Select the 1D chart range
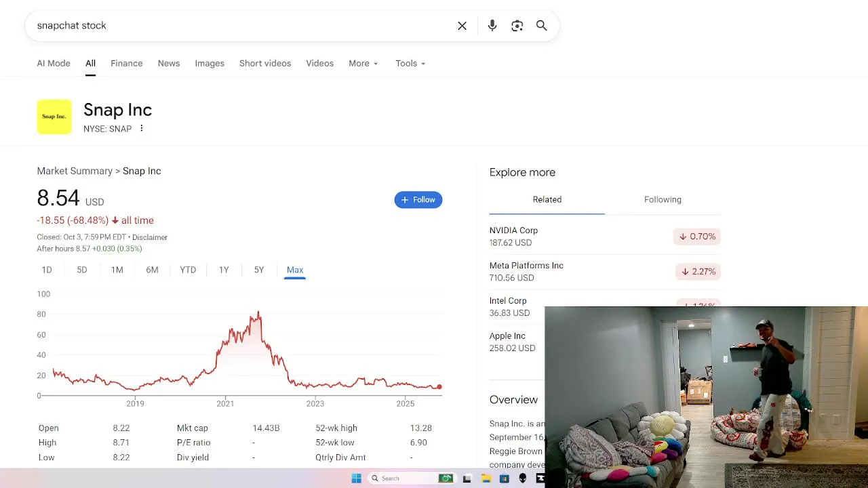Screen dimensions: 868x488 tap(47, 270)
